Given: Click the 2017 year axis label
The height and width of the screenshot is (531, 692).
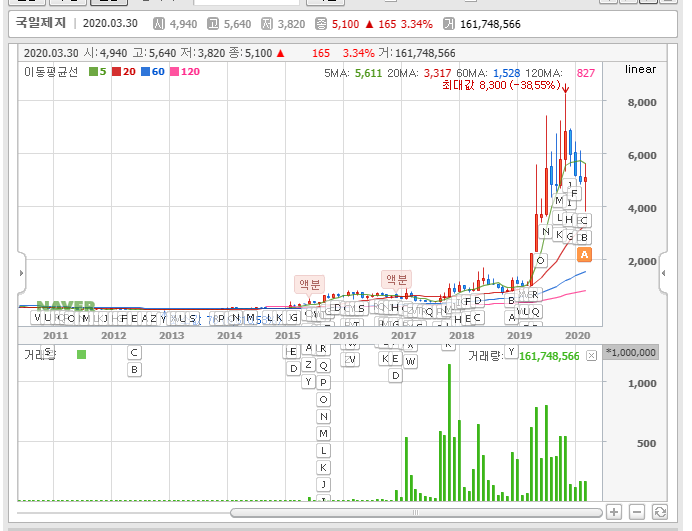Looking at the screenshot, I should tap(403, 335).
